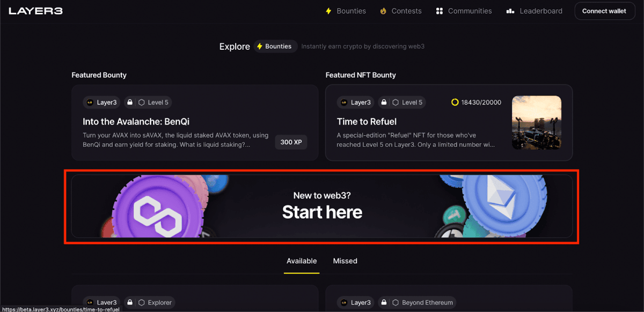Click the lock icon on Time to Refuel card
Screen dimensions: 644x312
click(383, 102)
